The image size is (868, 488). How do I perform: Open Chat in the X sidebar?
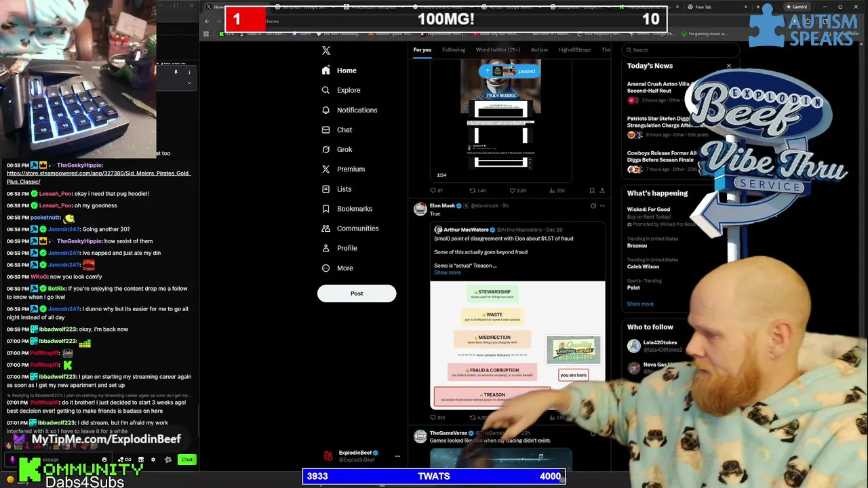point(337,129)
